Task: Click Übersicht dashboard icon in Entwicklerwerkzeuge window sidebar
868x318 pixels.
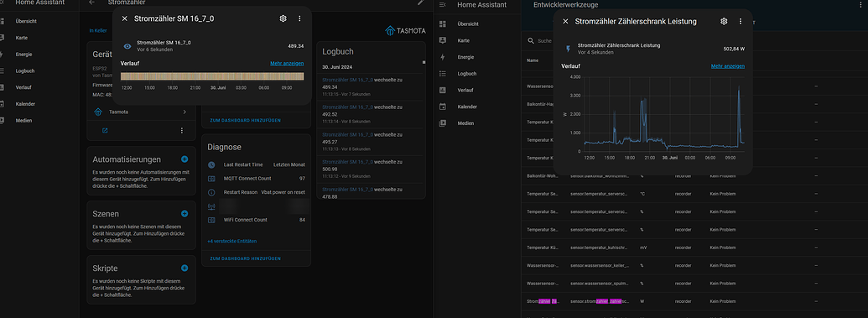Action: (442, 23)
